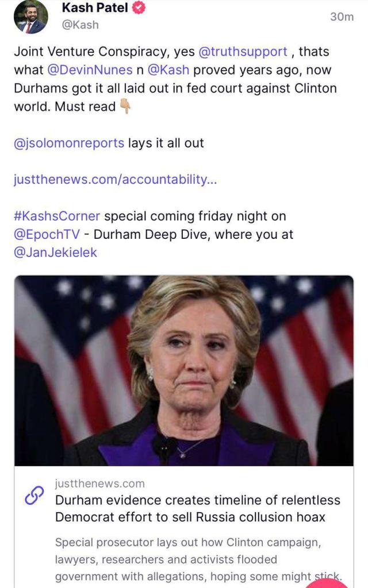Open the article preview image
Screen dimensions: 368x588
pos(184,370)
